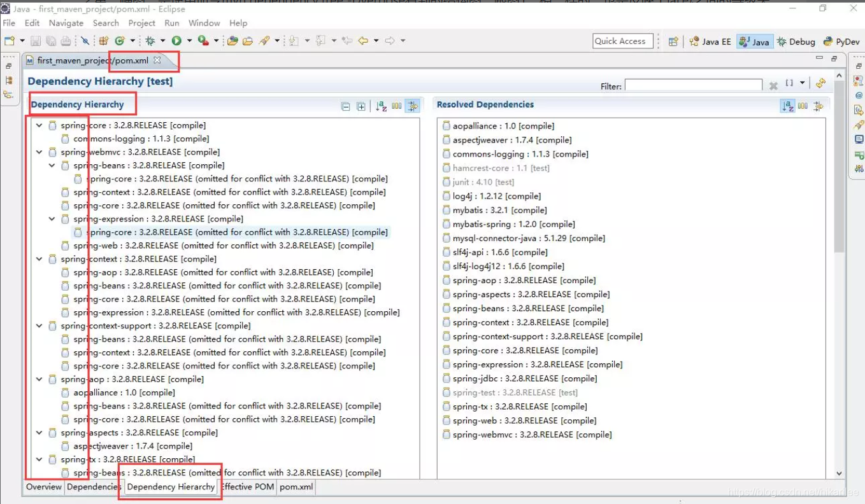
Task: Select aopalliance : 1.0 in Resolved Dependencies
Action: [498, 126]
